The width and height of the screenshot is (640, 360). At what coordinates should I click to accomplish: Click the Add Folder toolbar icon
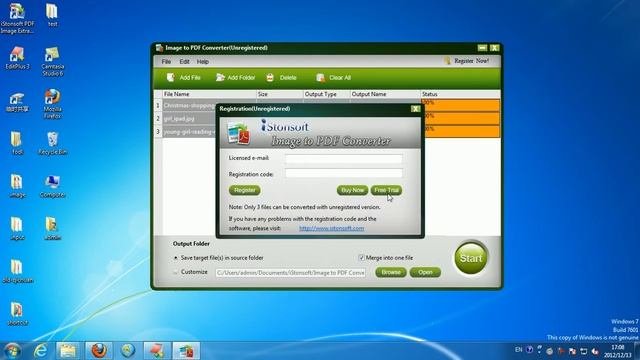click(x=220, y=77)
